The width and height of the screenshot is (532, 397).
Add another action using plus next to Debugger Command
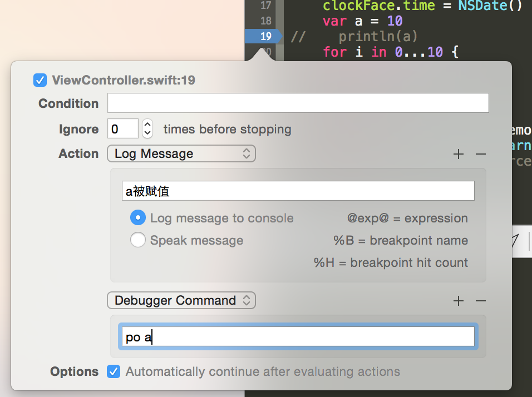pyautogui.click(x=458, y=300)
